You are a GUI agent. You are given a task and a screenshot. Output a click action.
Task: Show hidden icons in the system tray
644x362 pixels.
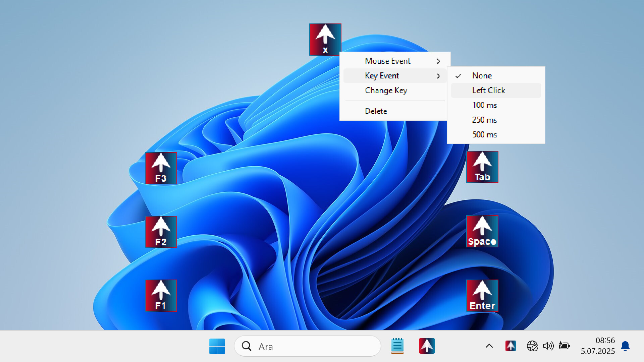489,346
